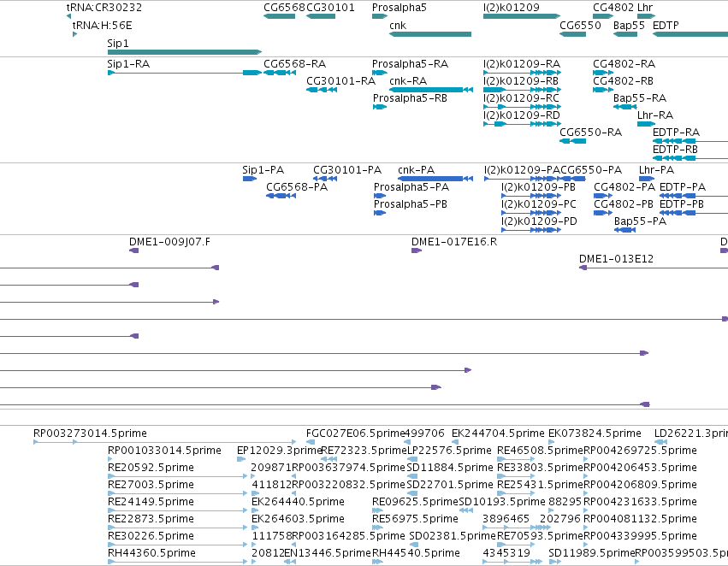Click the tRNA:H:56E gene label

tap(102, 25)
